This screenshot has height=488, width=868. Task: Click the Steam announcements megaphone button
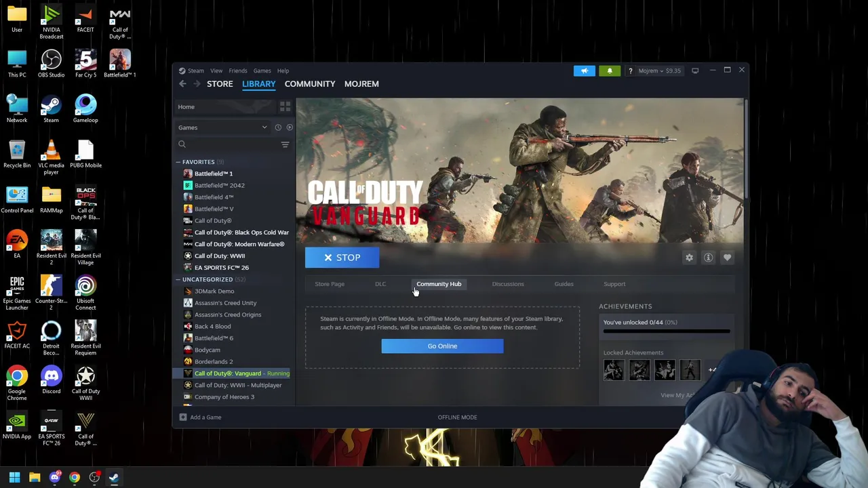pos(585,70)
